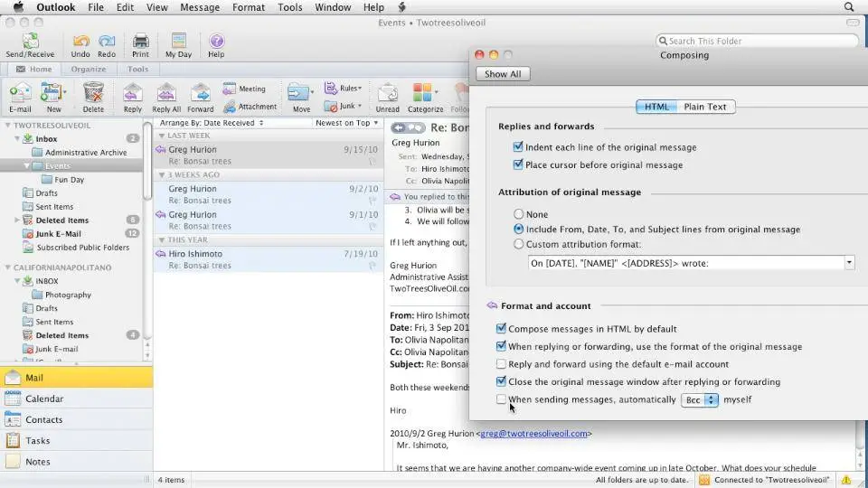Screen dimensions: 868x488
Task: Click the status bar warning icon
Action: click(x=846, y=480)
